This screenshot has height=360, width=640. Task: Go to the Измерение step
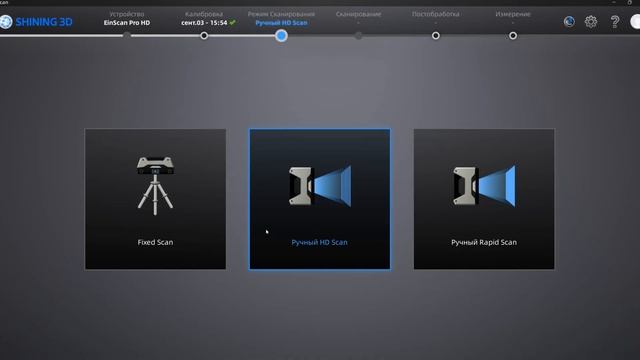(513, 14)
